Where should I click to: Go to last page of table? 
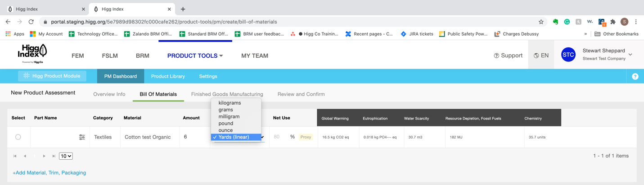[x=54, y=156]
